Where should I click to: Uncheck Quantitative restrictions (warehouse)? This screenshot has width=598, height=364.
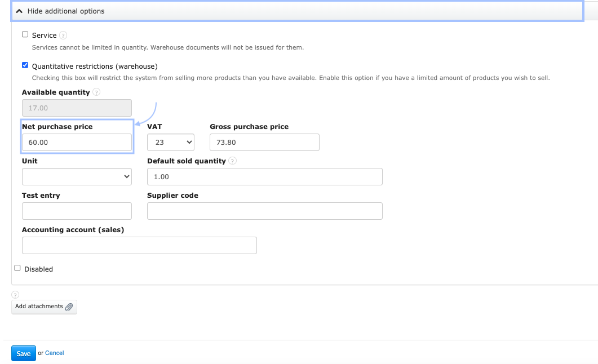(25, 65)
